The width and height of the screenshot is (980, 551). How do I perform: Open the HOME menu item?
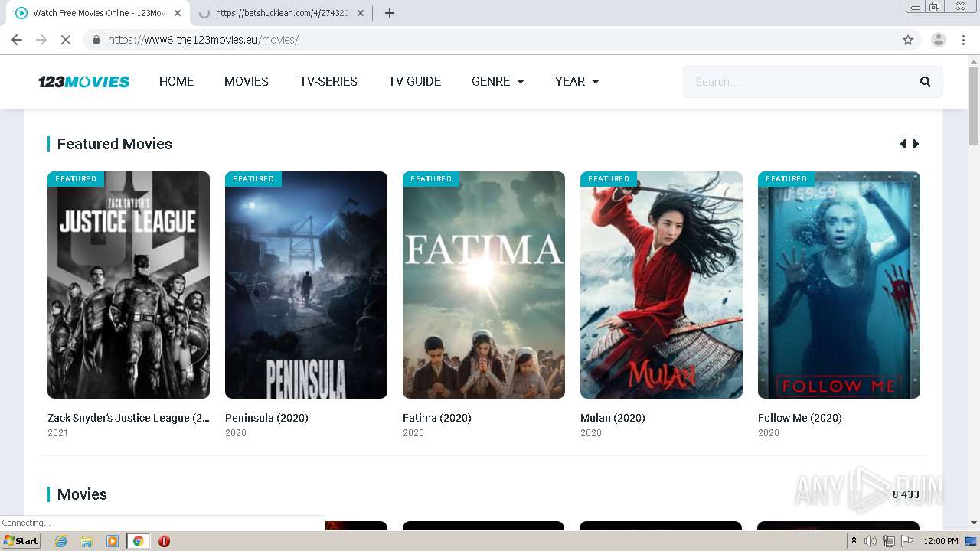click(x=176, y=81)
